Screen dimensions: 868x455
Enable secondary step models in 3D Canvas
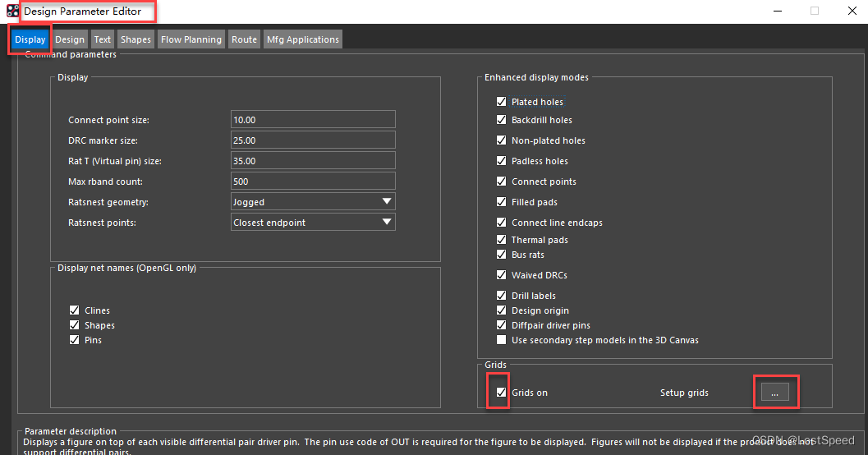click(501, 340)
